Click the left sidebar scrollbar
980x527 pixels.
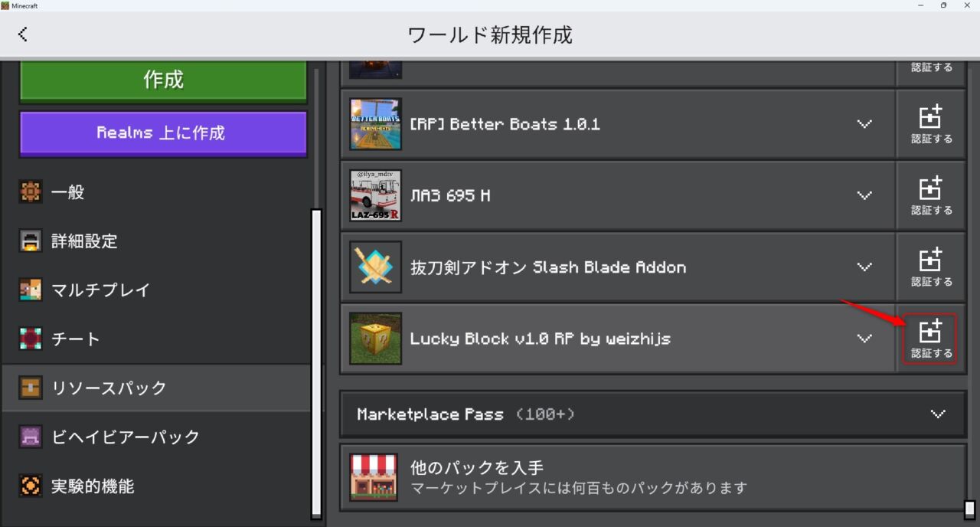click(x=316, y=363)
